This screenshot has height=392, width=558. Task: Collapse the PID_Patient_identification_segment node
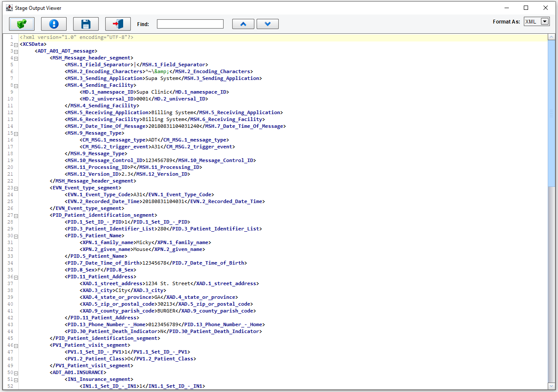15,215
